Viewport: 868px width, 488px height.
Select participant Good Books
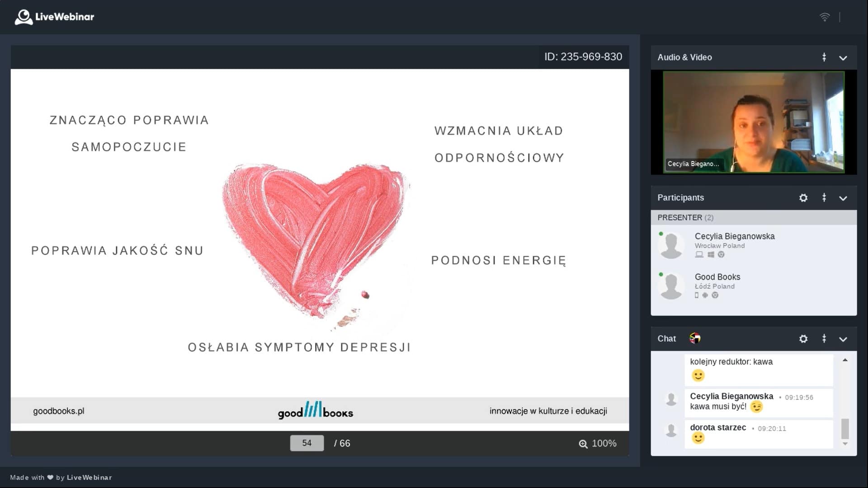(x=717, y=277)
